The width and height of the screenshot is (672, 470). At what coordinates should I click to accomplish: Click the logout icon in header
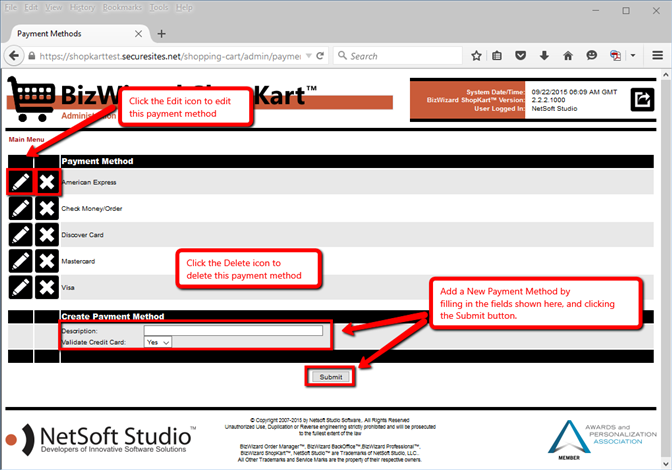[642, 99]
